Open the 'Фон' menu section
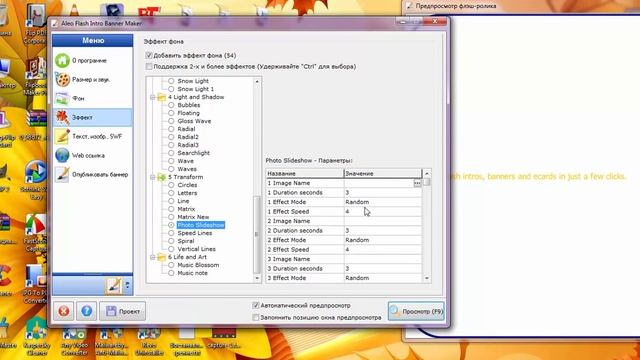The image size is (640, 360). pyautogui.click(x=92, y=98)
